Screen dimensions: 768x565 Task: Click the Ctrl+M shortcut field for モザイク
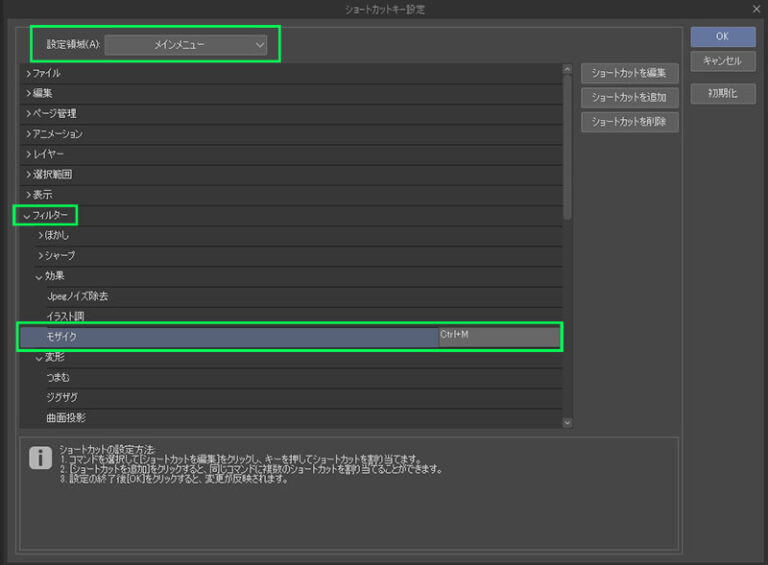(498, 336)
